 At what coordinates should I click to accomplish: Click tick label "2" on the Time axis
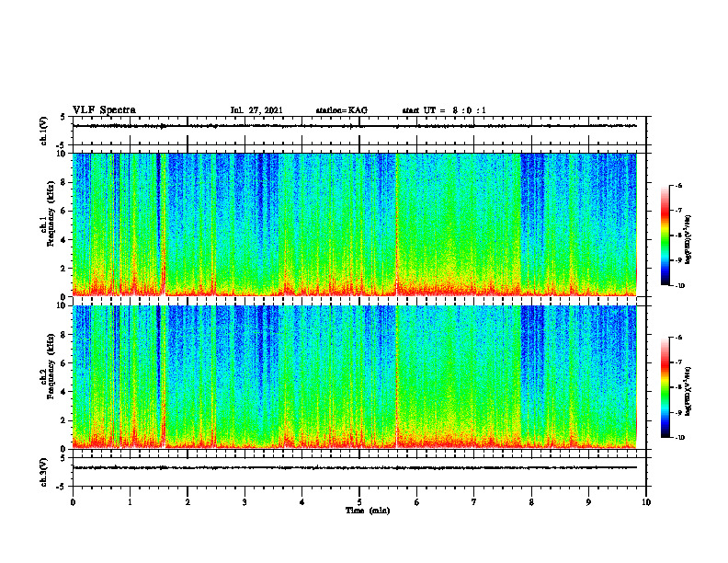tap(188, 502)
